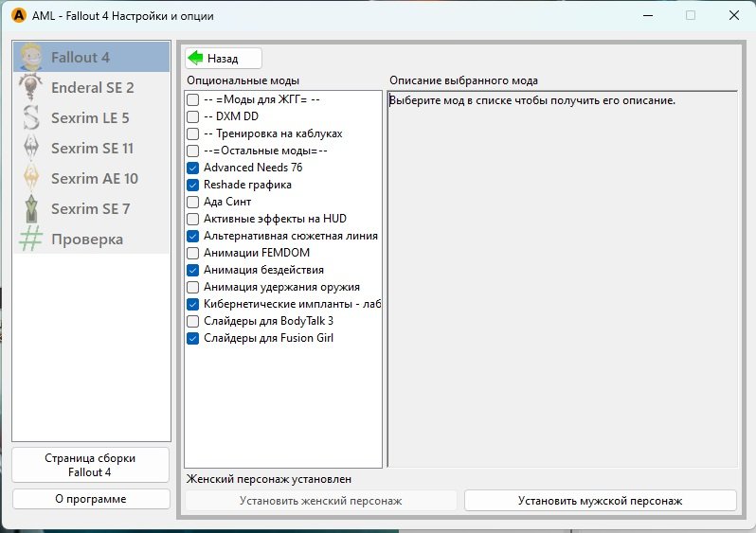756x533 pixels.
Task: Click the О программе button
Action: click(x=91, y=499)
